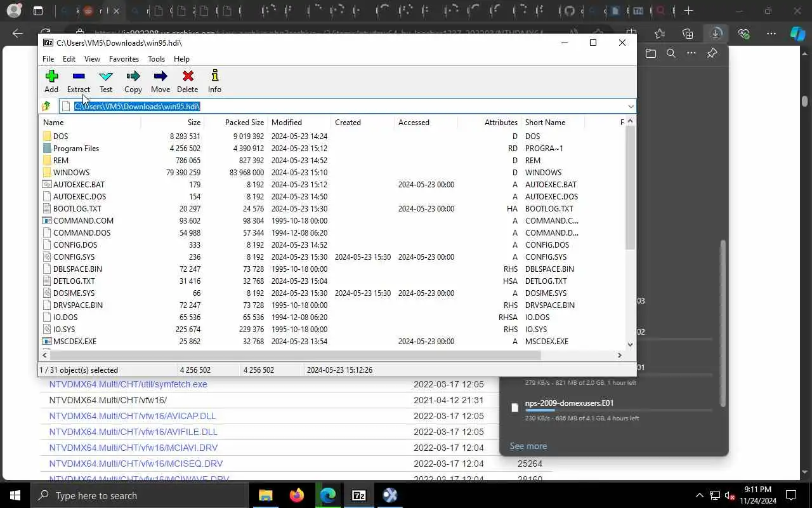The width and height of the screenshot is (812, 508).
Task: Select the DBLSPACE.BIN file name
Action: click(77, 269)
